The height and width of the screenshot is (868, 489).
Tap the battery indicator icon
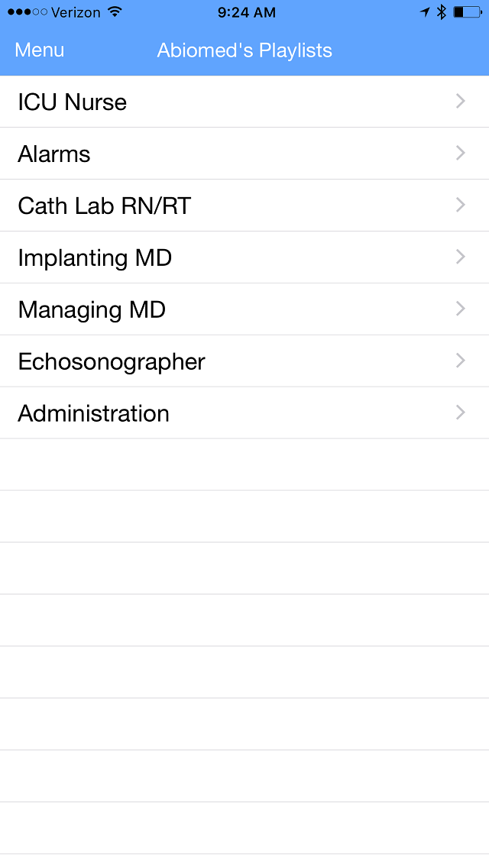467,12
